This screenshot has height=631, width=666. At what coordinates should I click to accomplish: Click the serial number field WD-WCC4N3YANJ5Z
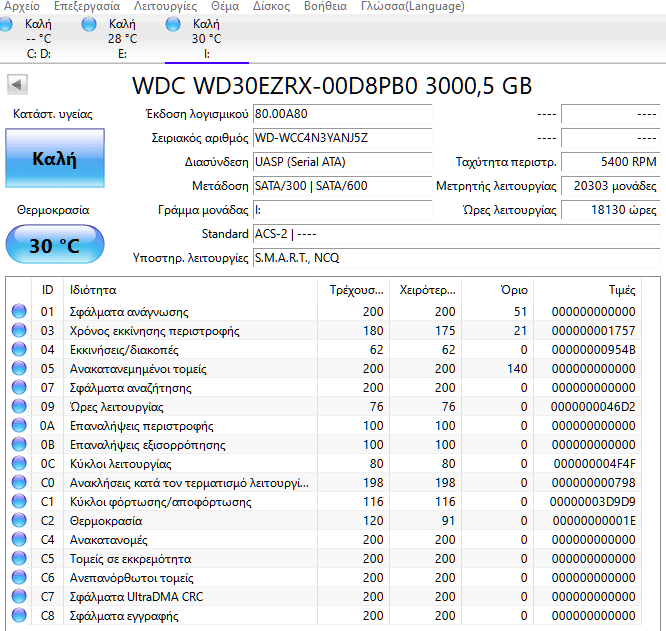(x=342, y=138)
